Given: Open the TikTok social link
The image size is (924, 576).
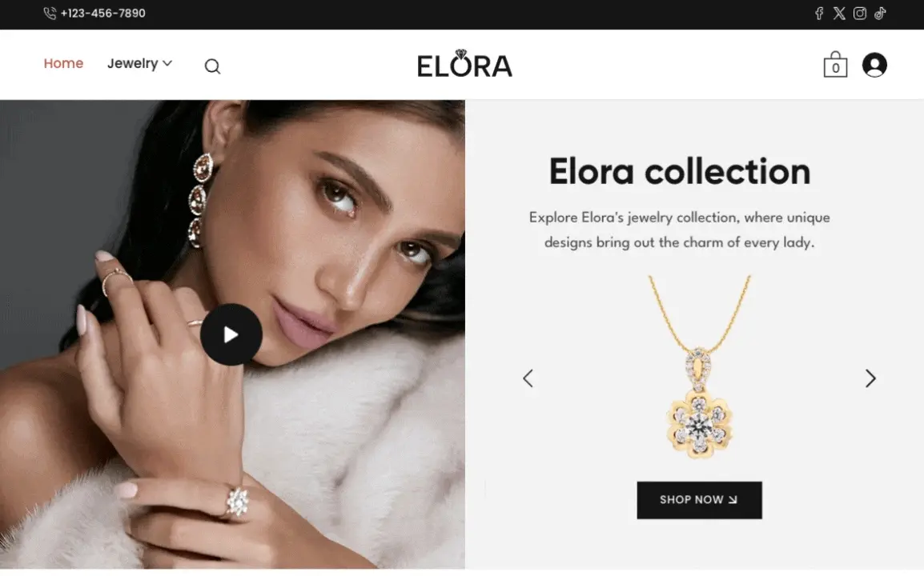Looking at the screenshot, I should (880, 14).
